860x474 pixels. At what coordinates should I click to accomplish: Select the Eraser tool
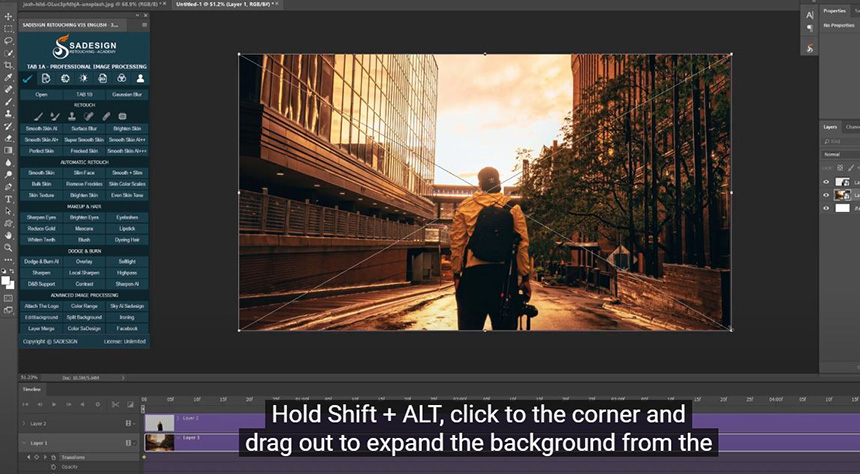[8, 138]
